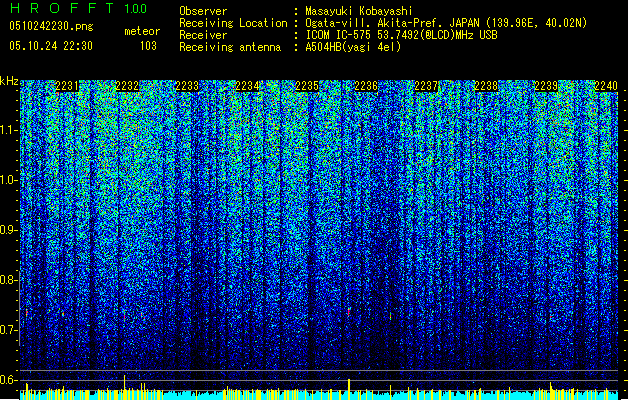Click the 1.1 frequency axis label
This screenshot has height=400, width=629.
point(9,130)
